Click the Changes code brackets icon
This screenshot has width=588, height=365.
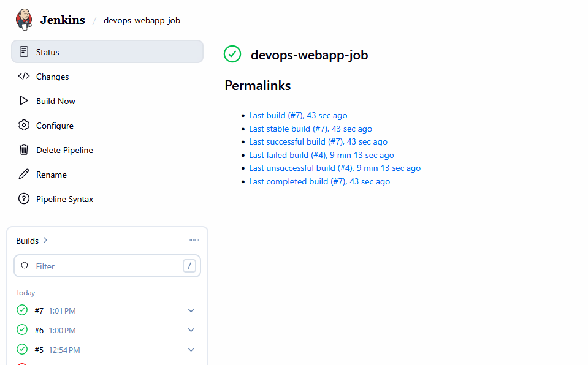(24, 77)
